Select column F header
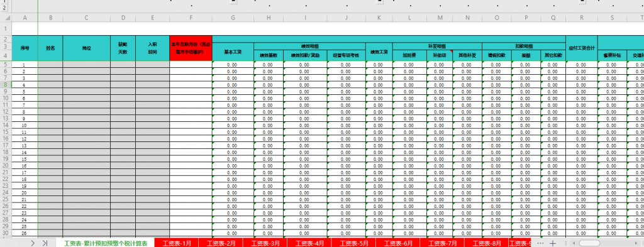Viewport: 644px width, 247px height. coord(191,17)
